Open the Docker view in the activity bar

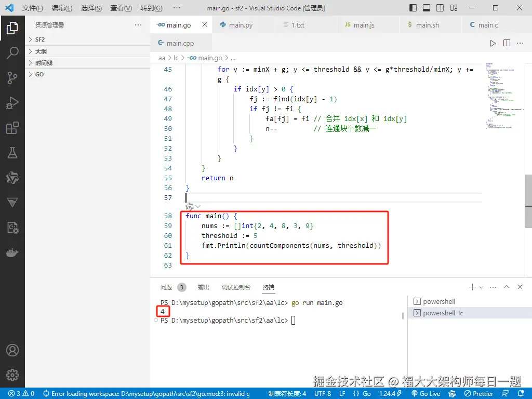[12, 253]
